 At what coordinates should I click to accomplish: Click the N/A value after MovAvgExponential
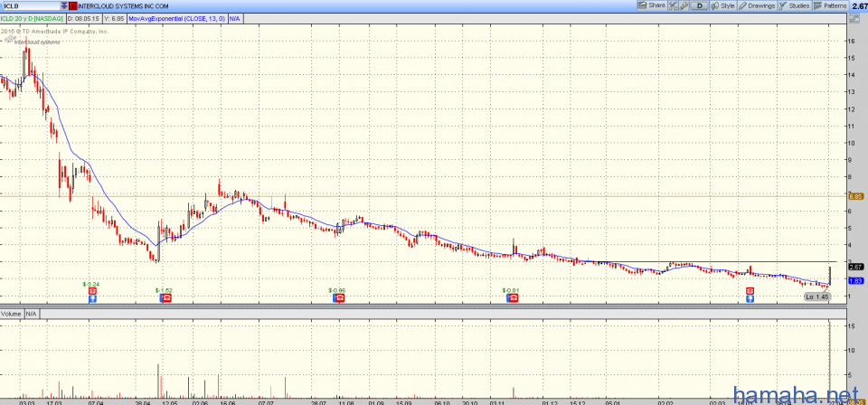tap(235, 19)
